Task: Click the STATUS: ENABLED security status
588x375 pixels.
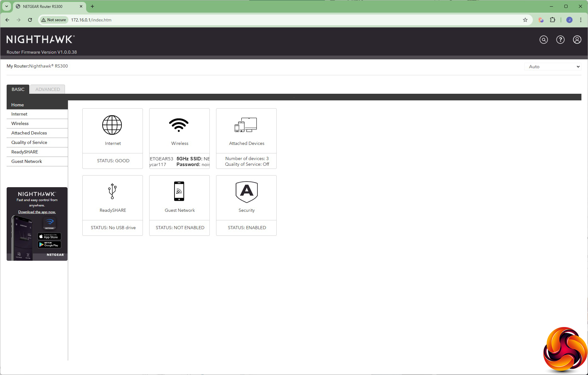Action: pos(247,228)
